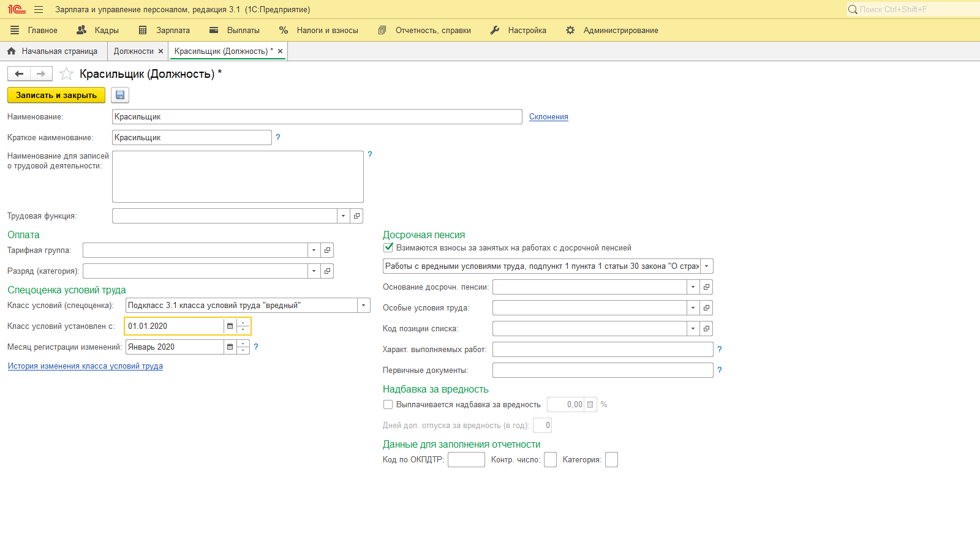Click Записать и закрыть button
Image resolution: width=980 pixels, height=534 pixels.
coord(56,95)
